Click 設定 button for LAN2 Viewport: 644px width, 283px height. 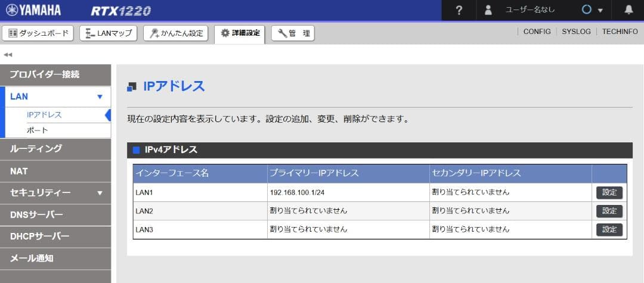pyautogui.click(x=609, y=211)
